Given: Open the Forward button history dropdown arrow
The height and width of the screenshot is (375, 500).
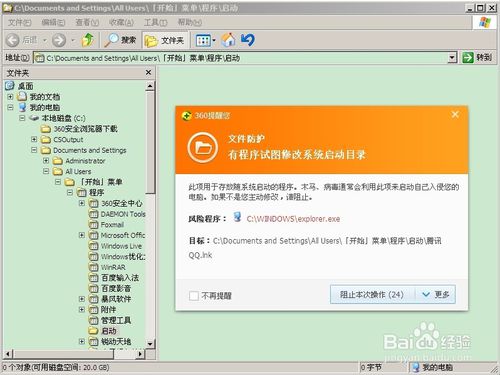Looking at the screenshot, I should point(72,40).
